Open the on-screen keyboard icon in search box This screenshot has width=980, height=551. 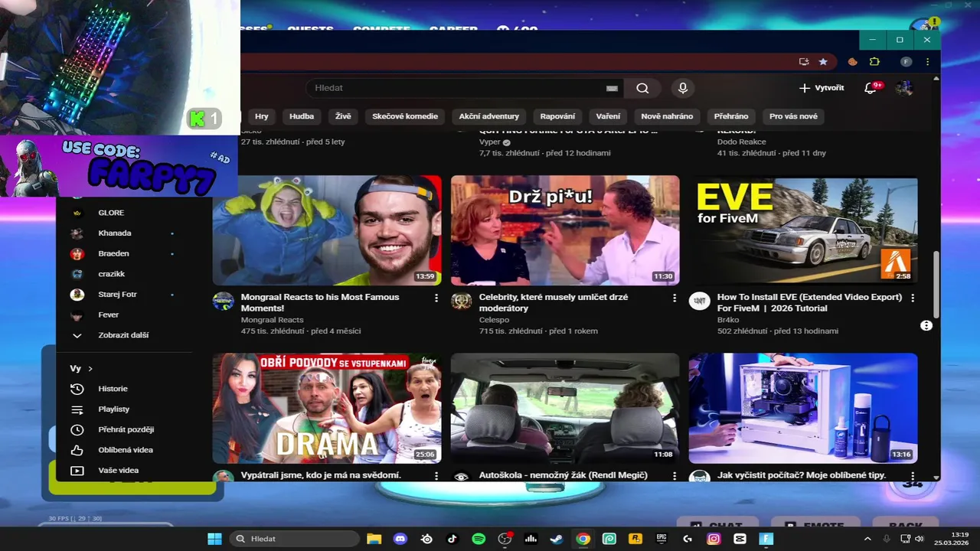pyautogui.click(x=612, y=88)
